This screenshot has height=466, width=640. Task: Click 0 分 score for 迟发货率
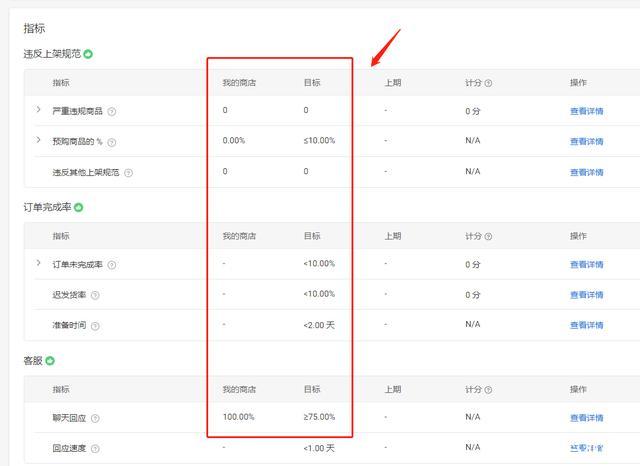pos(473,295)
